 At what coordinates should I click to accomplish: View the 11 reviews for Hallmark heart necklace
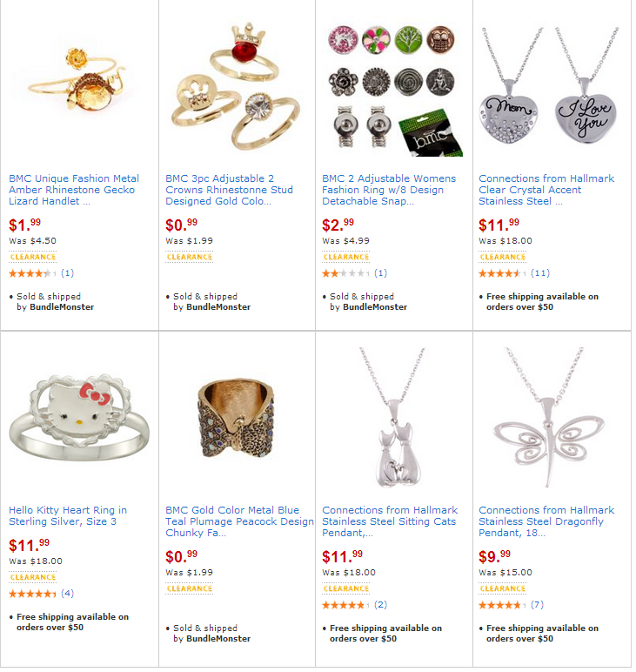(x=540, y=273)
